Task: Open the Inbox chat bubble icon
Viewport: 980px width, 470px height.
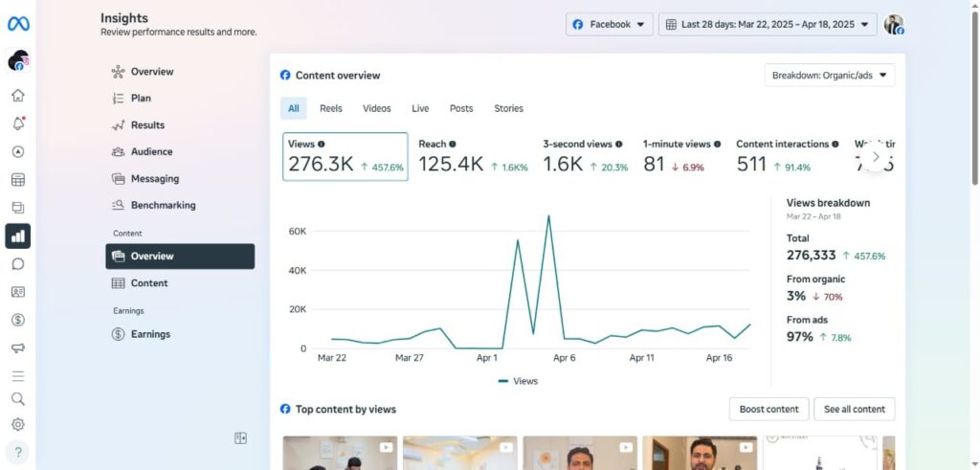Action: 18,264
